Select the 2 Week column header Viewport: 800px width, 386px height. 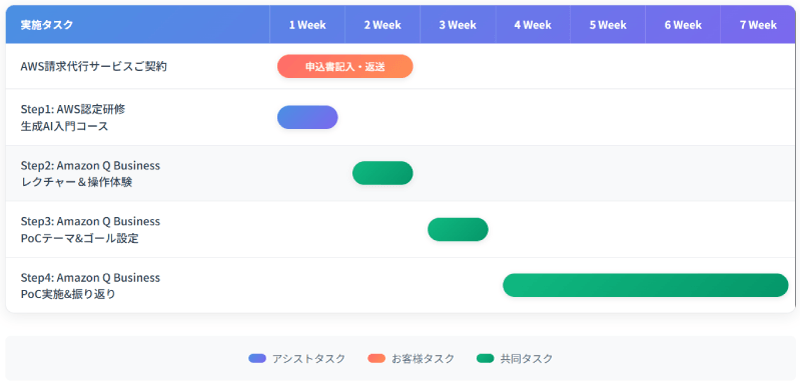click(383, 24)
